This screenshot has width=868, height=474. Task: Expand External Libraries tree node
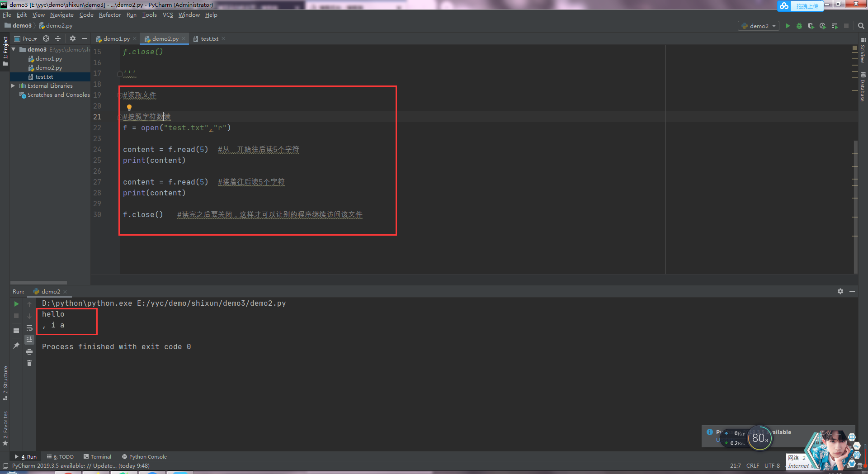tap(14, 85)
